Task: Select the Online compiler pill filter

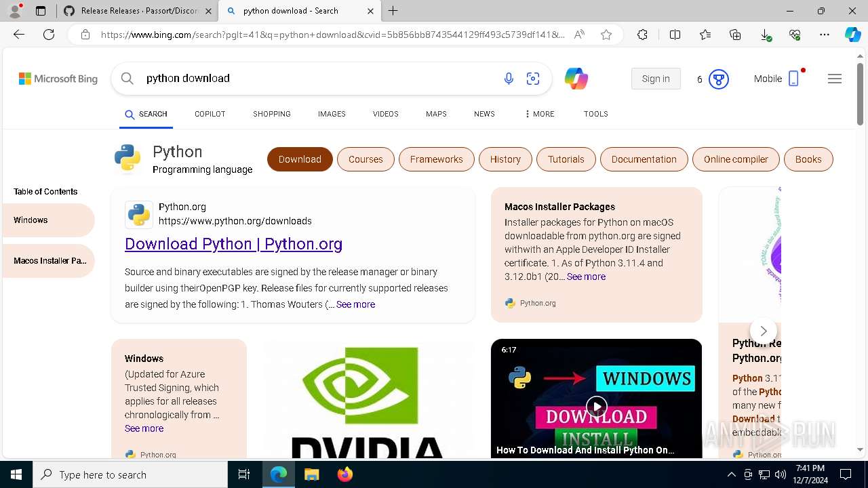Action: (x=736, y=159)
